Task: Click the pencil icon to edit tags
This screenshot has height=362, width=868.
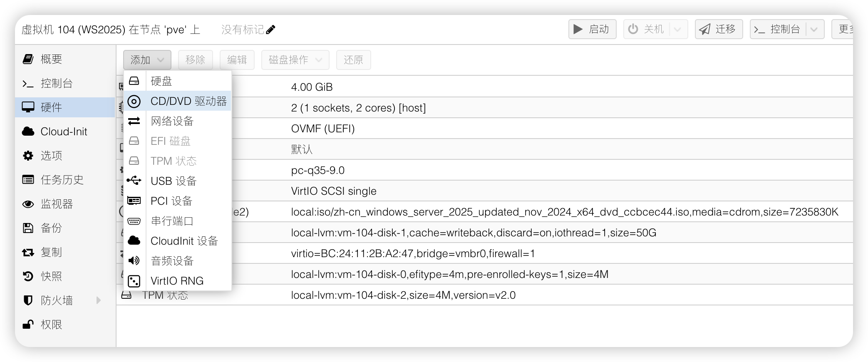Action: click(x=270, y=30)
